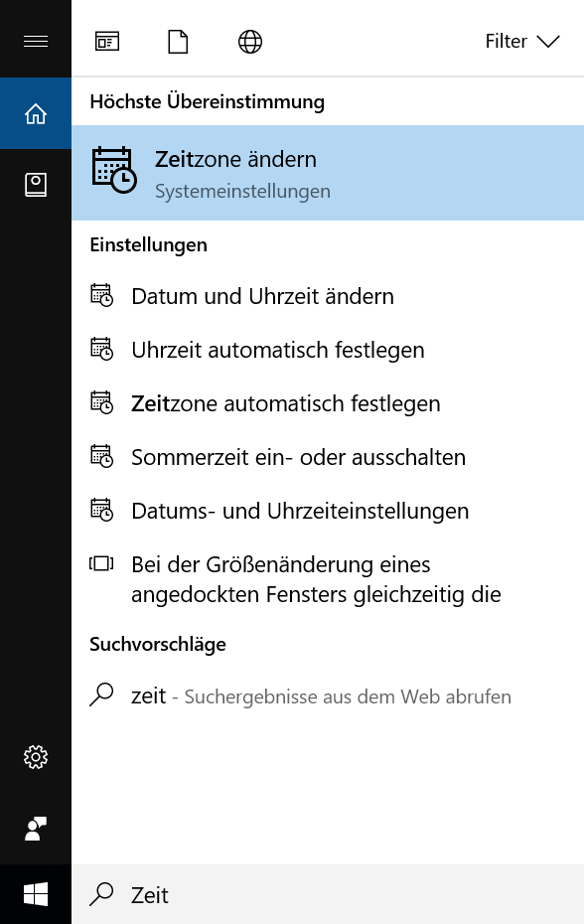Open Datums- und Uhrzeiteinstellungen
Viewport: 584px width, 924px height.
point(300,511)
